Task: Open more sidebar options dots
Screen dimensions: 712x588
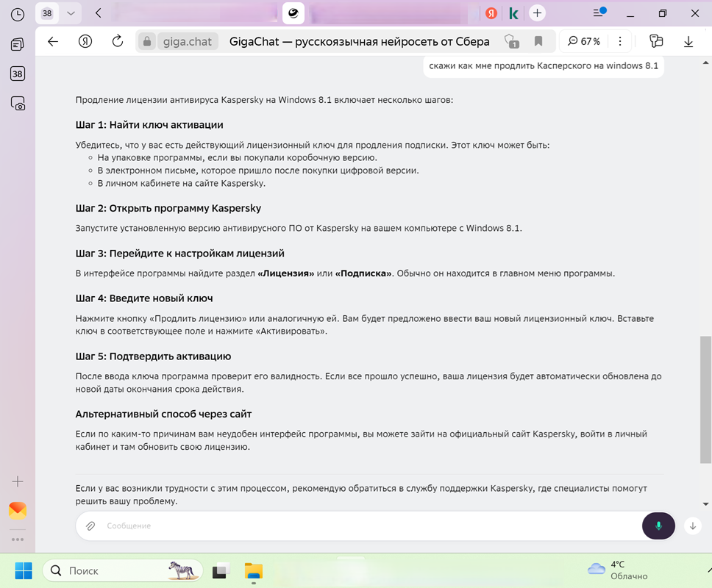Action: [x=17, y=539]
